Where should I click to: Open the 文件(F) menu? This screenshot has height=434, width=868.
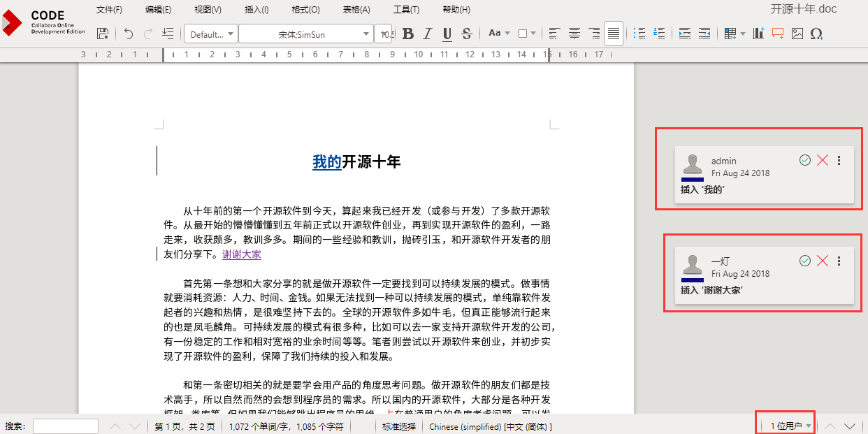pos(109,10)
